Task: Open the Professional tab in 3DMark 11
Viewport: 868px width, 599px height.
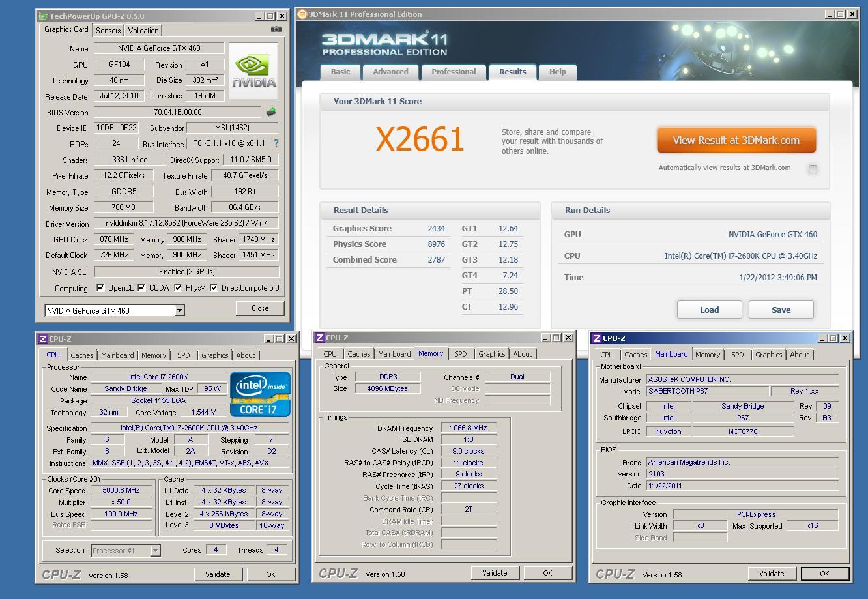Action: 454,72
